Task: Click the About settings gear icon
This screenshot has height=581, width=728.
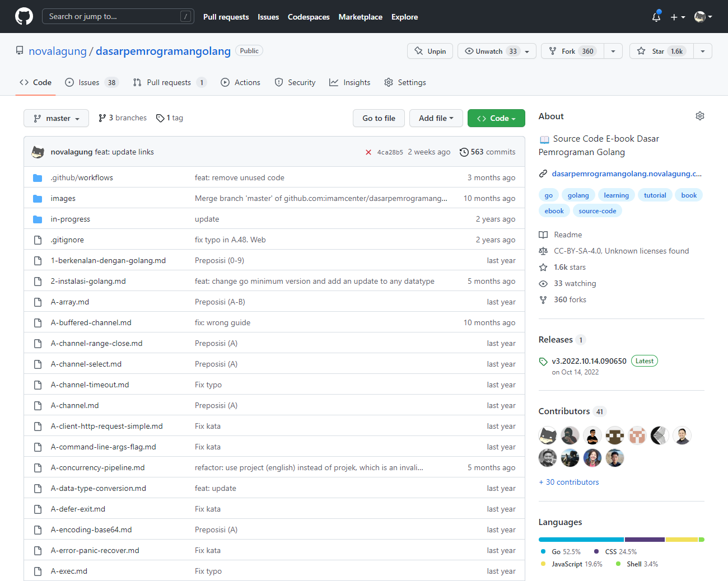Action: (700, 116)
